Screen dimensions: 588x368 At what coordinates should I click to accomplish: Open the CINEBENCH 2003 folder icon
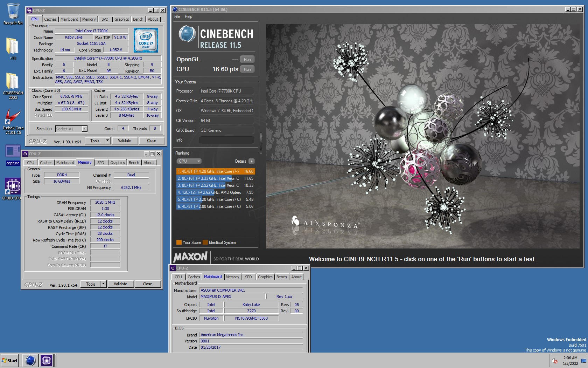pyautogui.click(x=13, y=86)
